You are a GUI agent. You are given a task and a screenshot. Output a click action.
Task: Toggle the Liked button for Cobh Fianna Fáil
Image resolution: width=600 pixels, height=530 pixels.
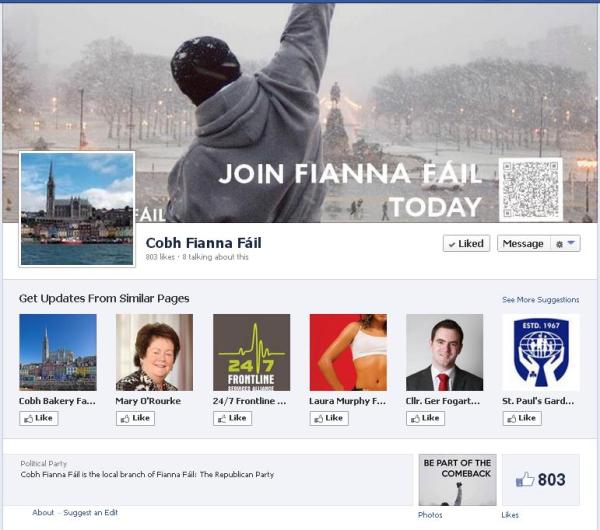(x=466, y=243)
